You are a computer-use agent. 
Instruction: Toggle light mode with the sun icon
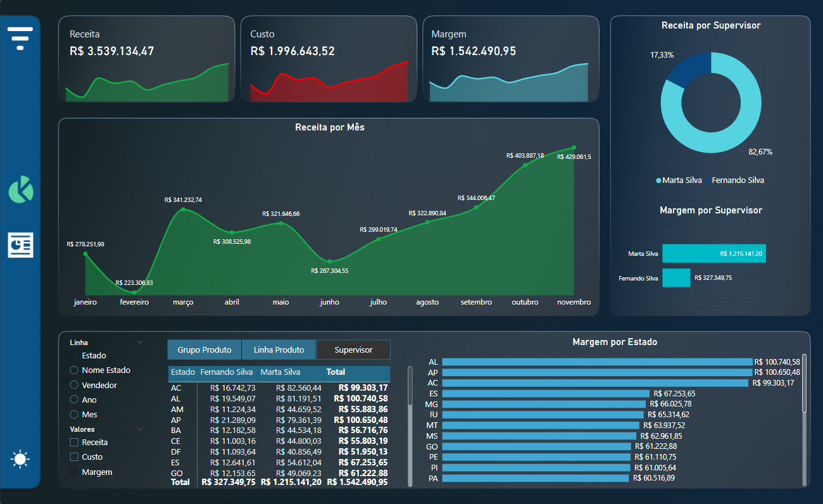coord(20,459)
